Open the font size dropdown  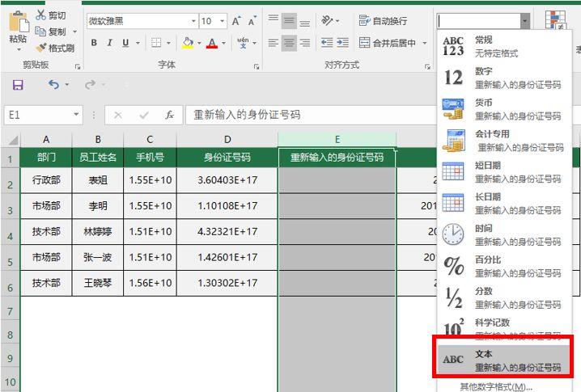pyautogui.click(x=223, y=21)
